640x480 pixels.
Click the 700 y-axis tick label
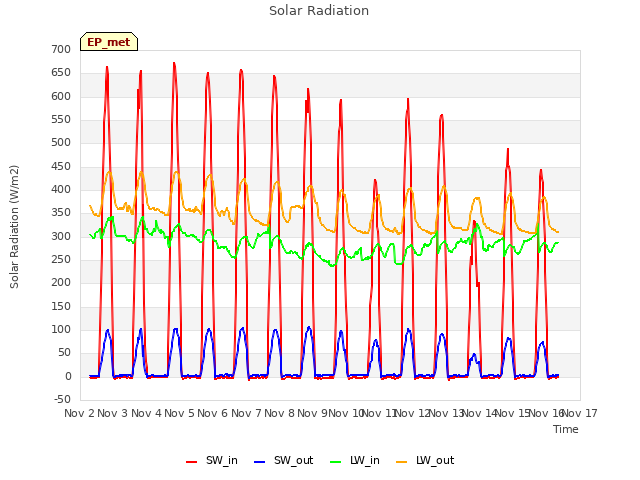[x=61, y=49]
